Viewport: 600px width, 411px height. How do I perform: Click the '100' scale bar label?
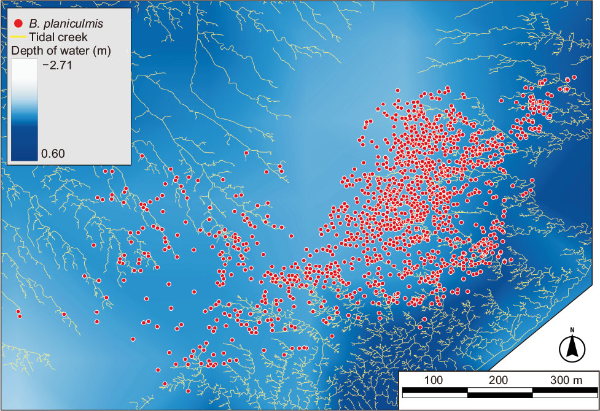coord(434,382)
